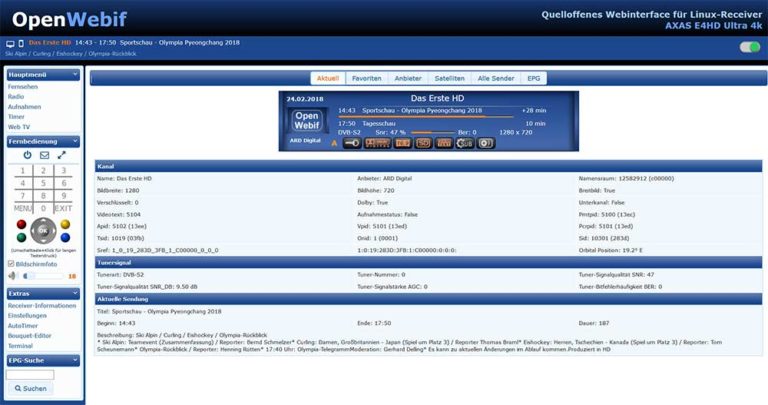This screenshot has width=768, height=405.
Task: Click the Kanal section header
Action: 428,167
